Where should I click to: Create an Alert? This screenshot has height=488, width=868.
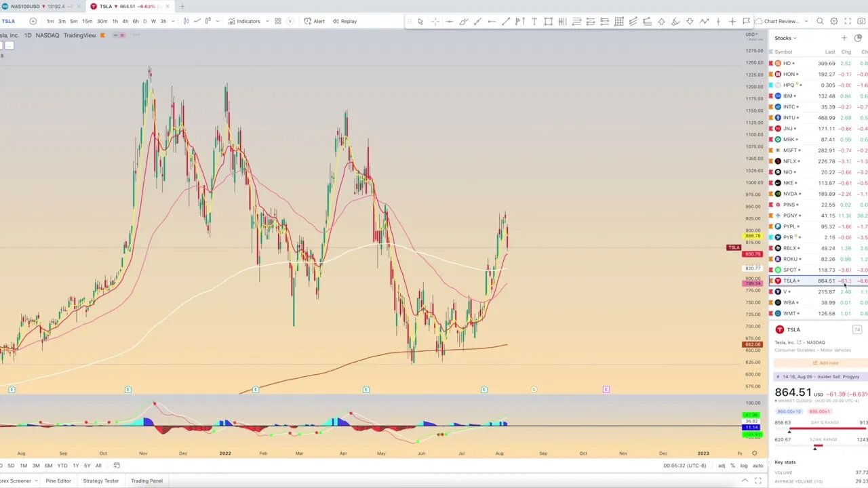coord(315,21)
